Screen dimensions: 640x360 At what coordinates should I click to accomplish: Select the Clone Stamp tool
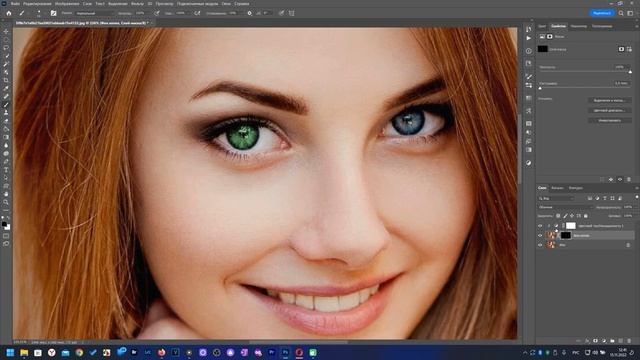6,113
